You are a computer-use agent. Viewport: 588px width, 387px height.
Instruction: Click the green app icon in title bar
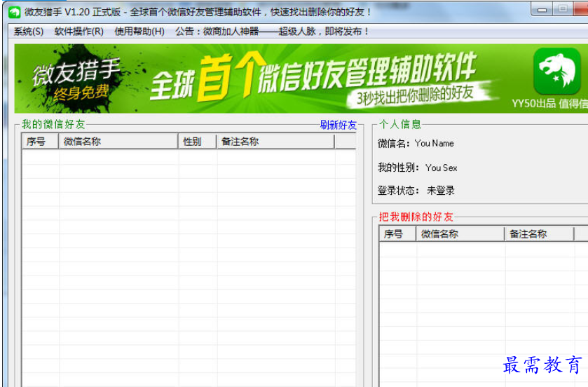[14, 12]
